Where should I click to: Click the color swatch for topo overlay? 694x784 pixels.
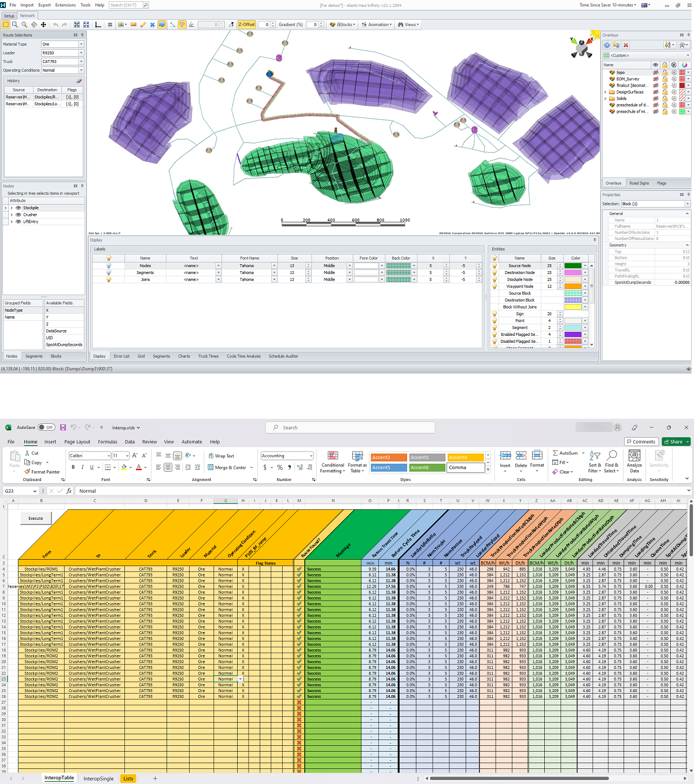click(683, 73)
